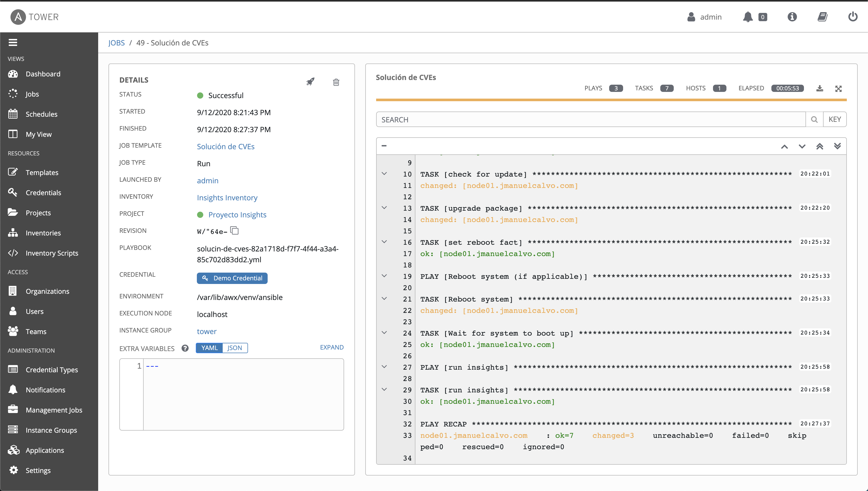Click JOBS breadcrumb link

[x=117, y=43]
